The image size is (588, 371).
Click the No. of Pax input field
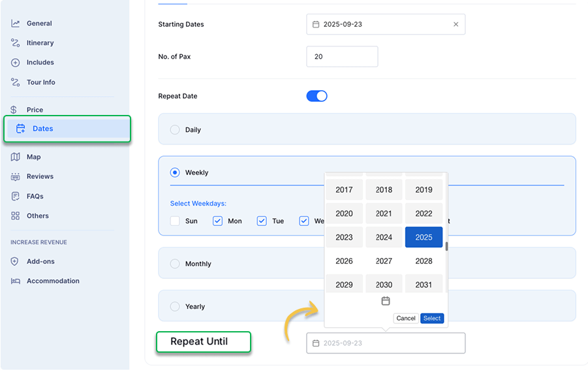pyautogui.click(x=342, y=57)
